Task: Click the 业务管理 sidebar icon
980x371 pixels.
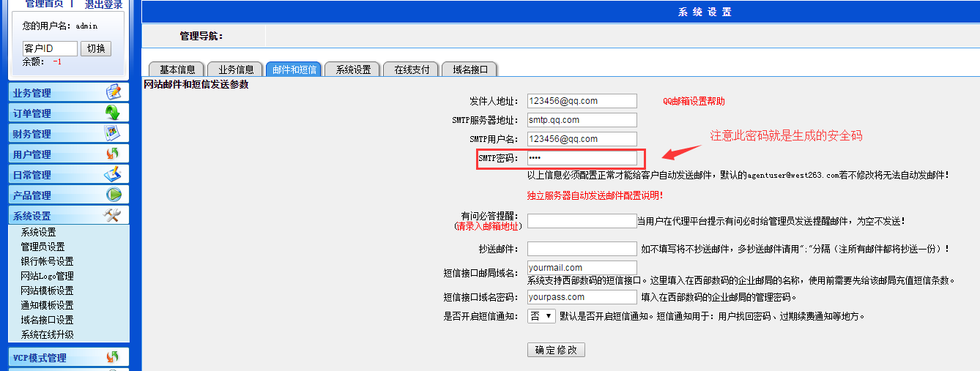Action: [113, 92]
